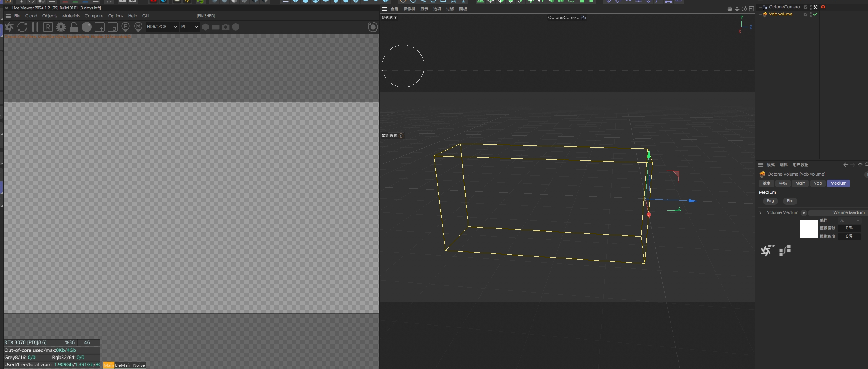Send scene with the Octane logo button
This screenshot has width=868, height=369.
click(x=9, y=27)
